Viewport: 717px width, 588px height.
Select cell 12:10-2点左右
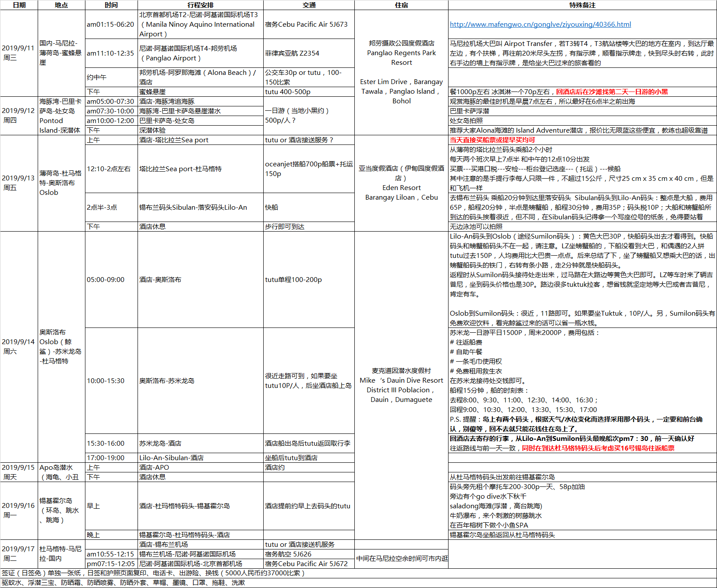click(111, 169)
